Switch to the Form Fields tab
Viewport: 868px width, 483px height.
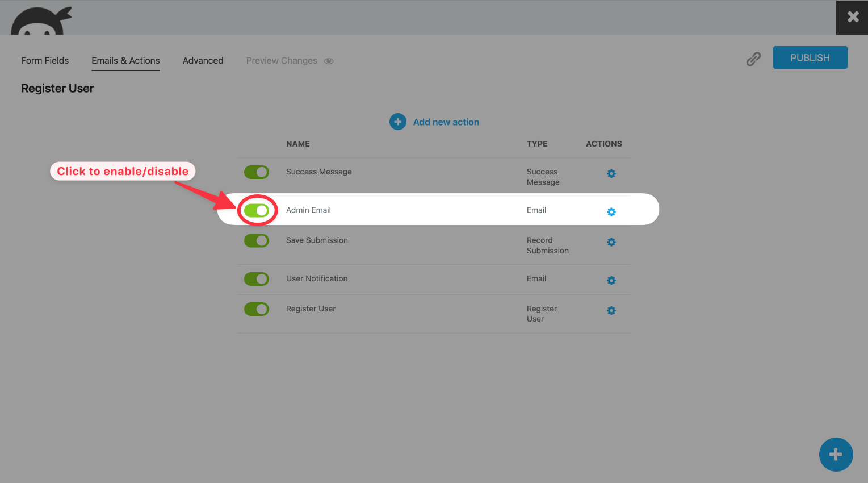click(45, 61)
